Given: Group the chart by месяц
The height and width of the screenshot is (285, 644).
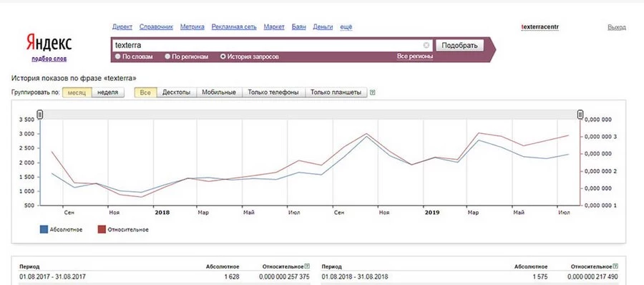Looking at the screenshot, I should click(77, 92).
